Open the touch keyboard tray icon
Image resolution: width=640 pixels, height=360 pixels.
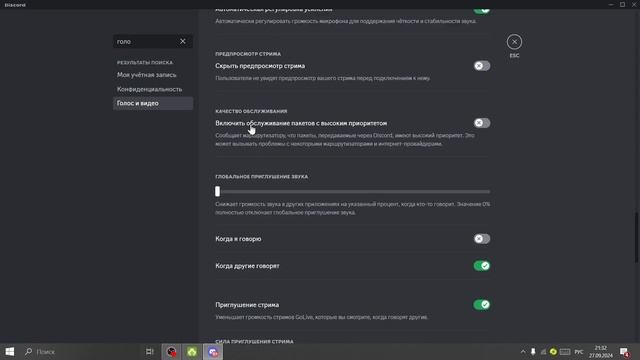coord(565,351)
